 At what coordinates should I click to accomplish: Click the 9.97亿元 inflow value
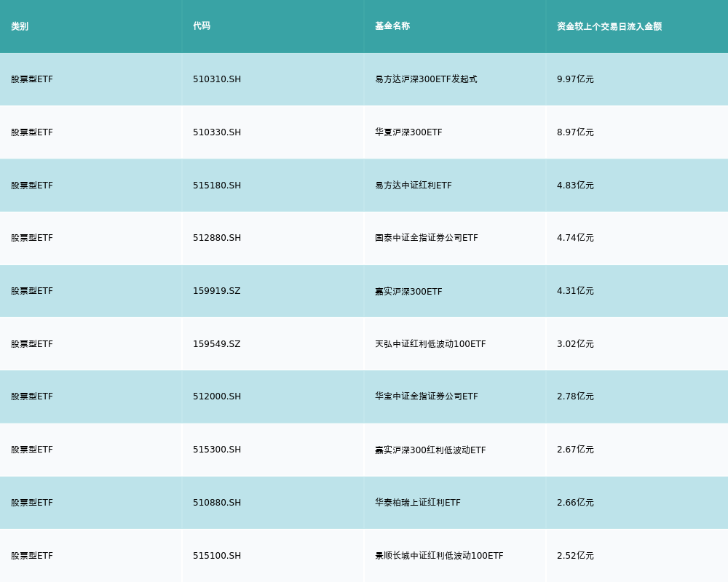[x=575, y=79]
